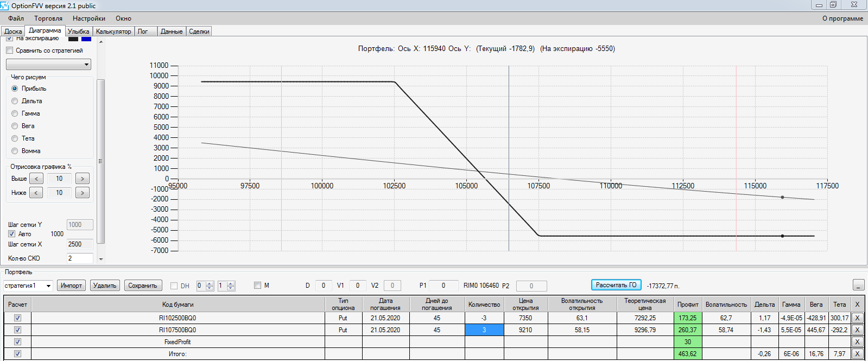Click the 'Кол-во СКО' input field
This screenshot has height=361, width=868.
pyautogui.click(x=80, y=258)
